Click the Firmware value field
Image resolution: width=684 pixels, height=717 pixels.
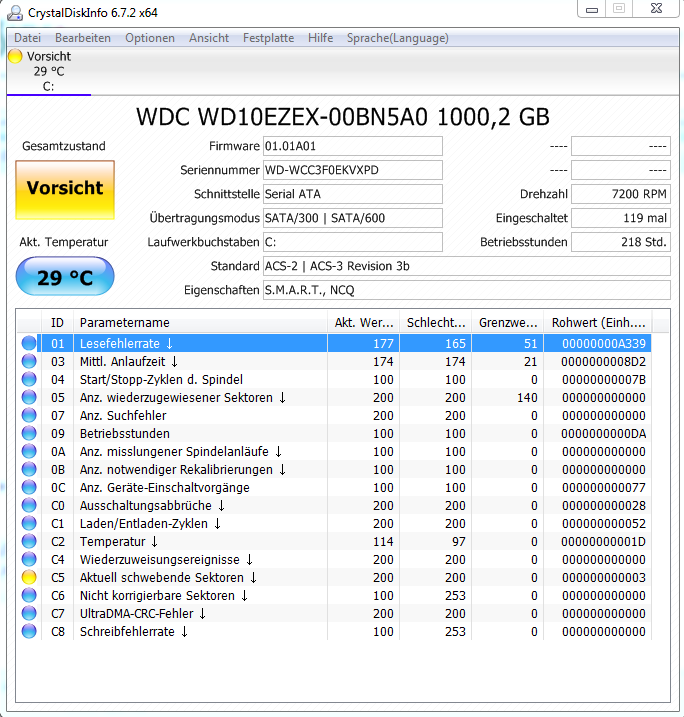[x=353, y=146]
